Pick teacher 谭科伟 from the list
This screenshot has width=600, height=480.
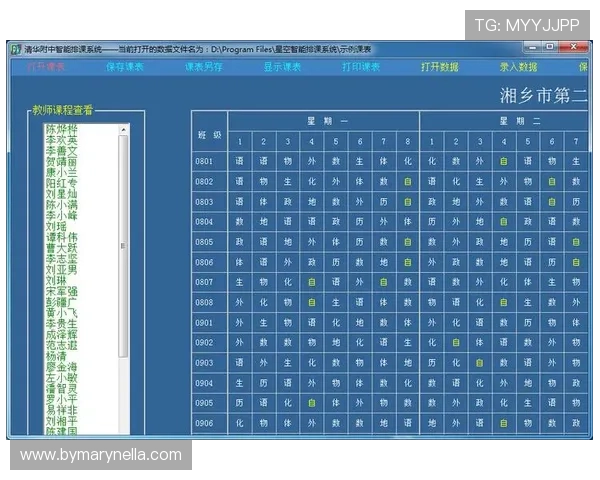[x=62, y=237]
